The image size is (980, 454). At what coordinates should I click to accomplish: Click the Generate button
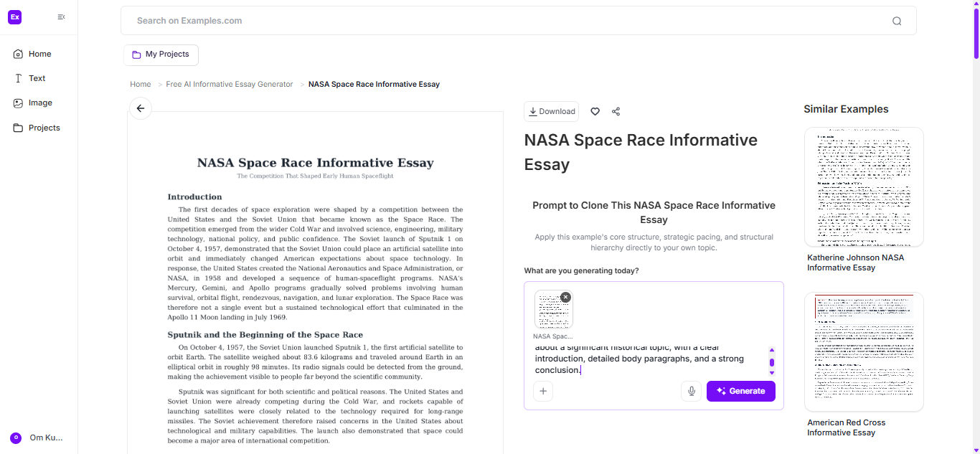click(x=740, y=391)
